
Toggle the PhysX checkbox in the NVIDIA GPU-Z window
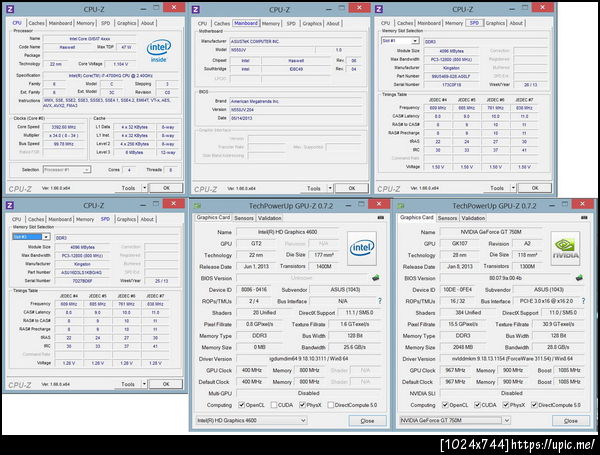pos(506,405)
